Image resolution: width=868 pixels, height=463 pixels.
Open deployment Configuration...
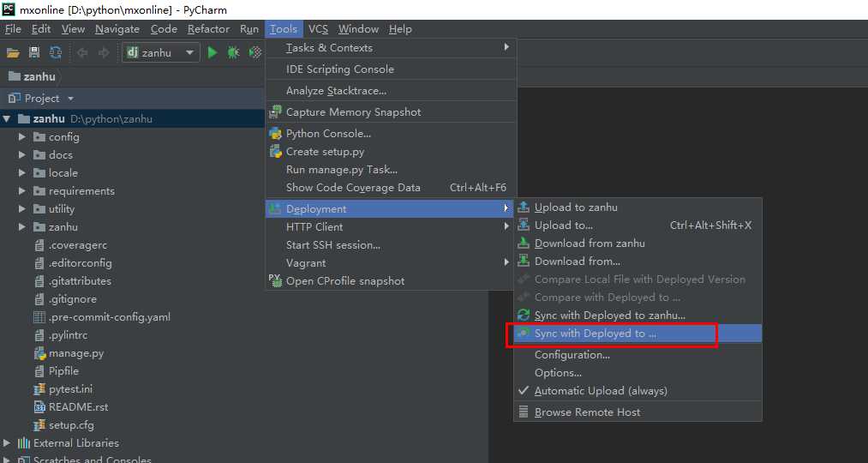point(638,354)
